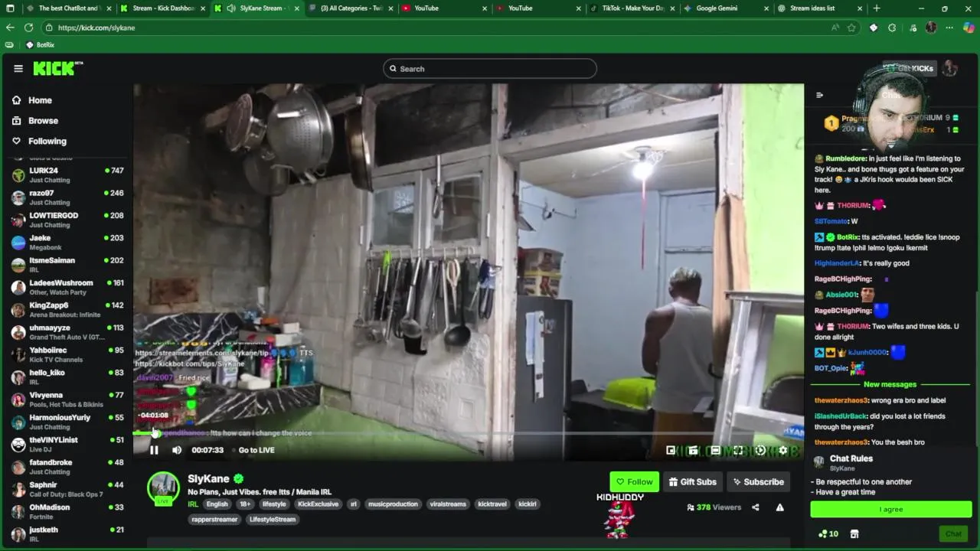This screenshot has width=980, height=551.
Task: Follow the SlyKane channel
Action: click(x=634, y=482)
